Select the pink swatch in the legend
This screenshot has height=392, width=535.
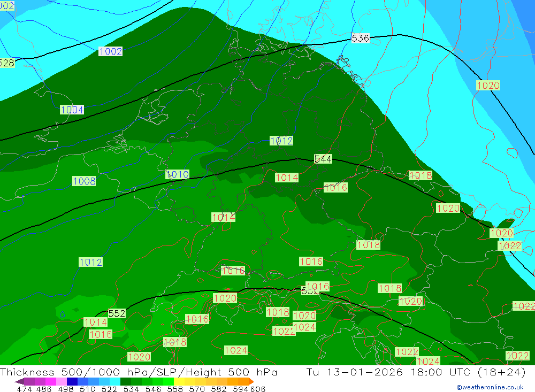[62, 381]
